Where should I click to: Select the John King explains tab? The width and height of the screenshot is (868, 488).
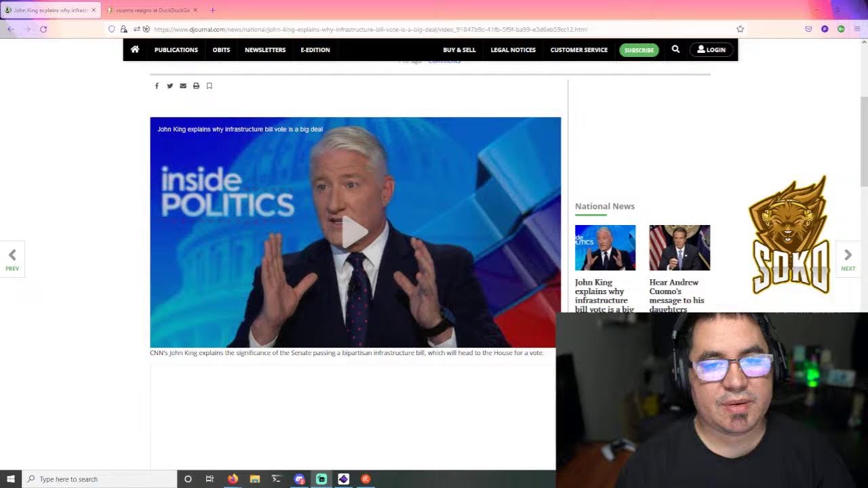coord(50,10)
